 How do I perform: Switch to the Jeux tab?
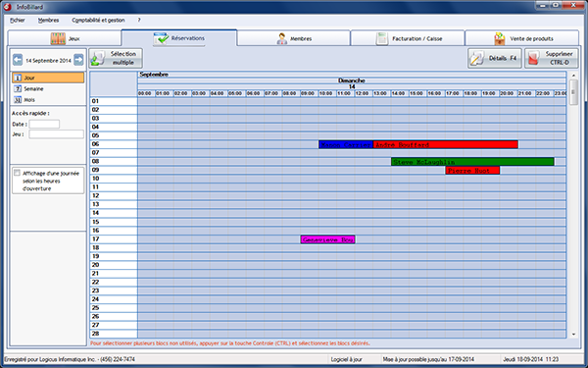65,38
